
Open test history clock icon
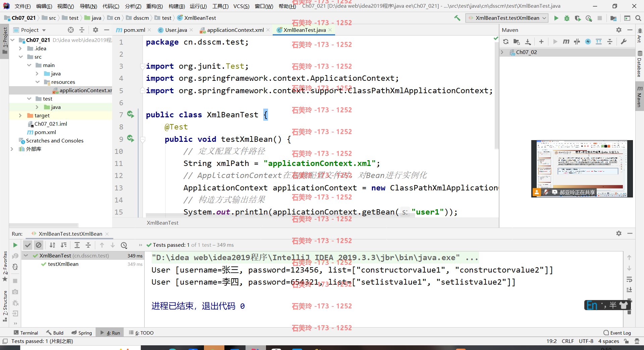tap(124, 245)
